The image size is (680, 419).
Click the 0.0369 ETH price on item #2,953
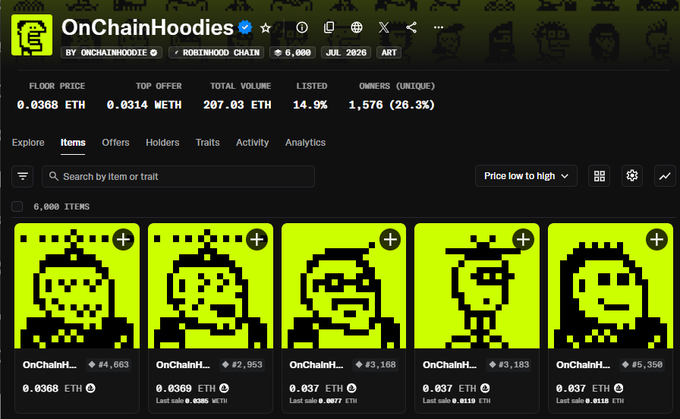[186, 388]
